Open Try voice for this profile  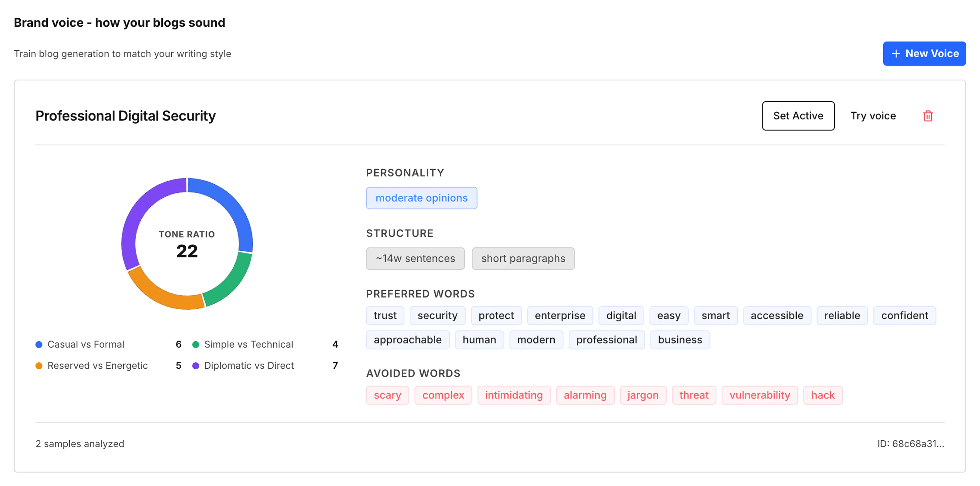pyautogui.click(x=873, y=116)
